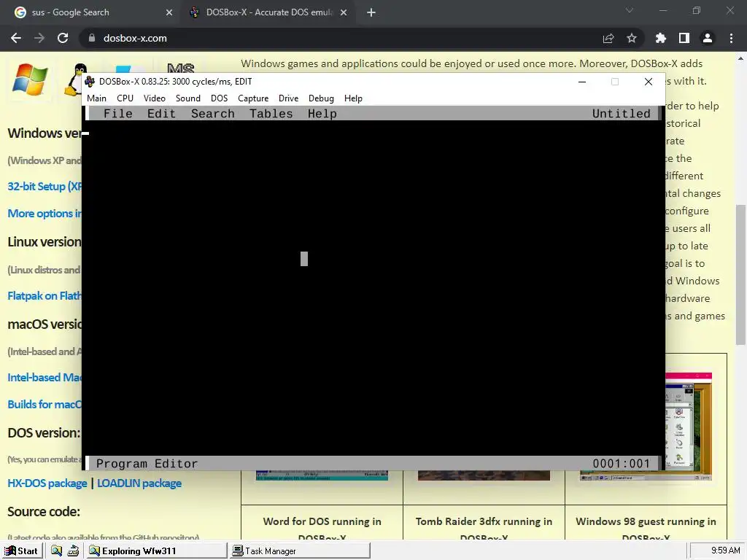Open the Intel-based Mac link
The width and height of the screenshot is (747, 560).
[x=44, y=378]
